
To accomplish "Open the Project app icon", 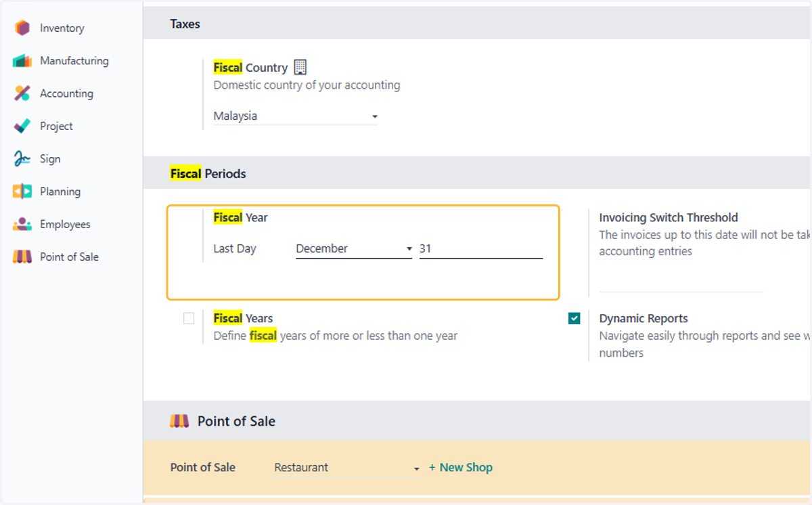I will tap(22, 126).
